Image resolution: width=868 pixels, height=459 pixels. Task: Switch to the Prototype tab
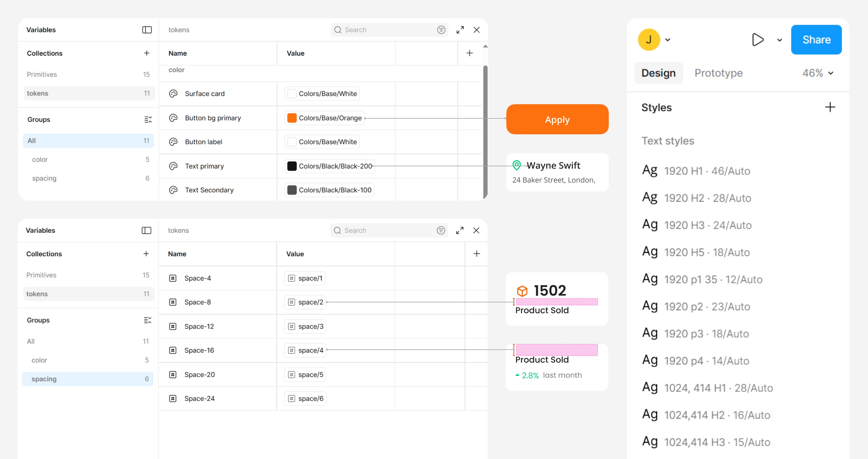pyautogui.click(x=719, y=73)
